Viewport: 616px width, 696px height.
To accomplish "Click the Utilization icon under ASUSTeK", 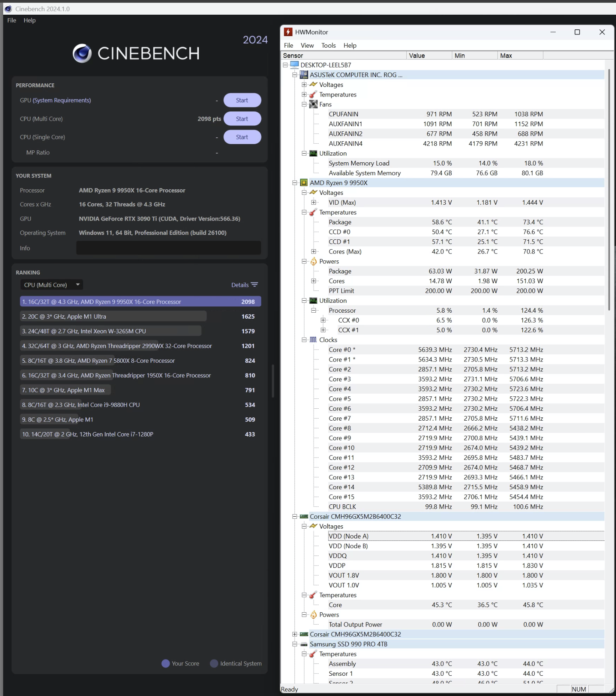I will coord(313,153).
